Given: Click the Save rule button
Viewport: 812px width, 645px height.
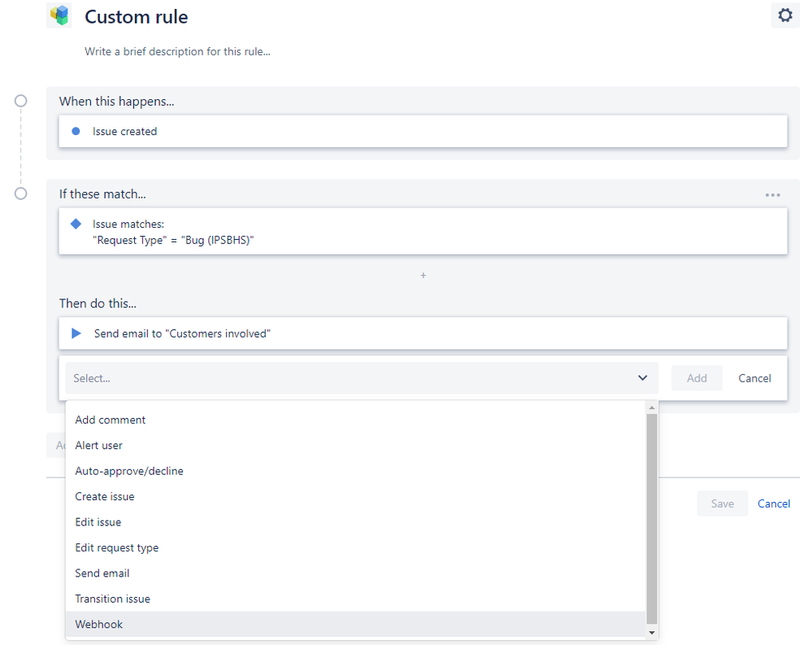Looking at the screenshot, I should [722, 503].
